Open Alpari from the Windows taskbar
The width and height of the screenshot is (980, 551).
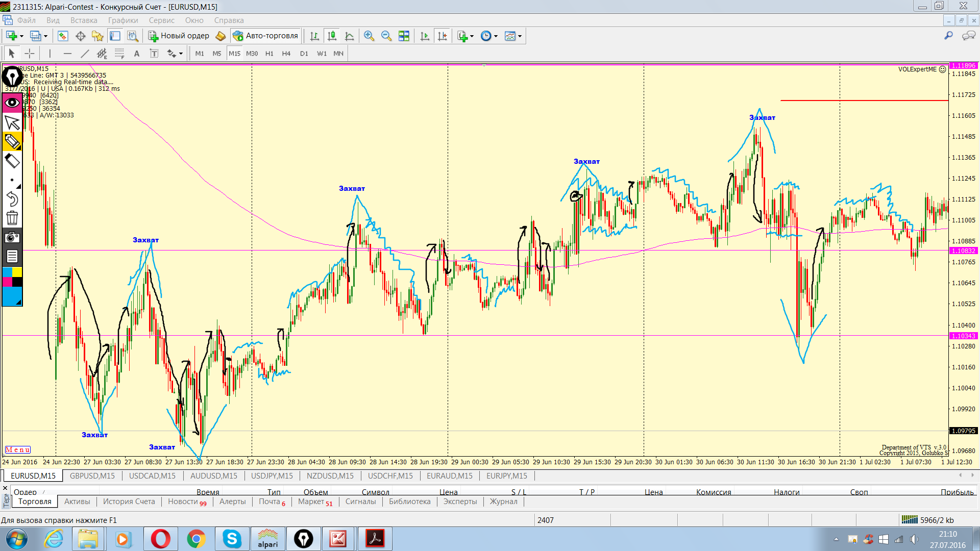[x=267, y=539]
